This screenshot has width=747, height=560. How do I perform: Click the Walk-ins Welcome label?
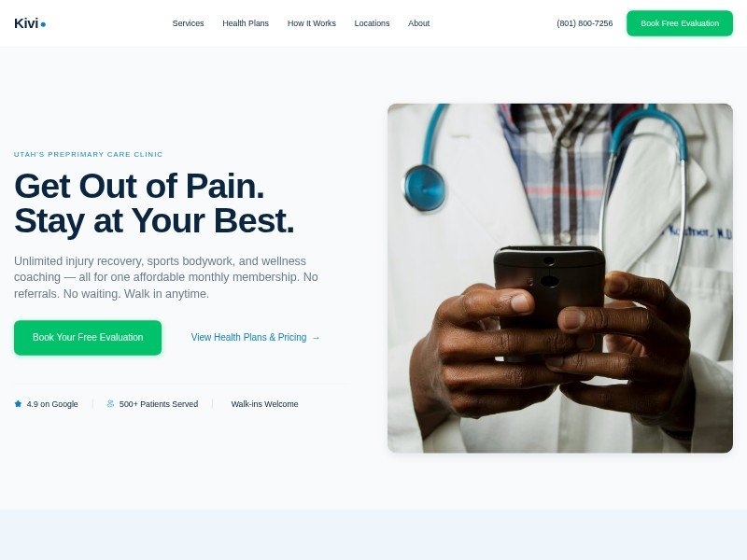click(264, 404)
